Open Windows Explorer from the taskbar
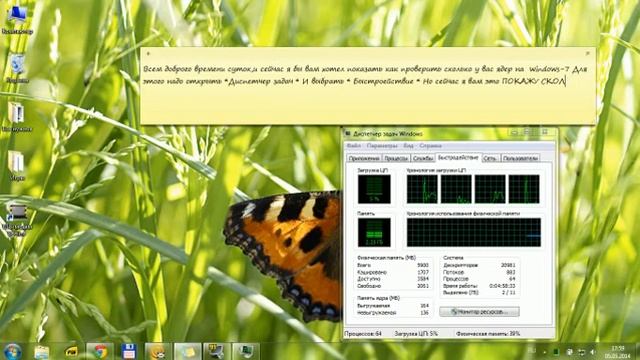Image resolution: width=640 pixels, height=360 pixels. coord(42,351)
